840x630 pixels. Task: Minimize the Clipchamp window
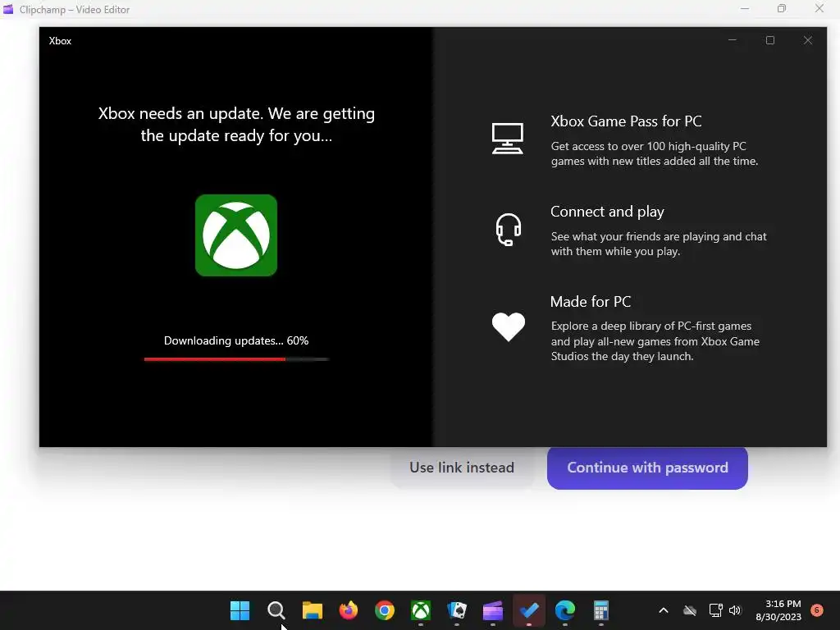pos(745,8)
